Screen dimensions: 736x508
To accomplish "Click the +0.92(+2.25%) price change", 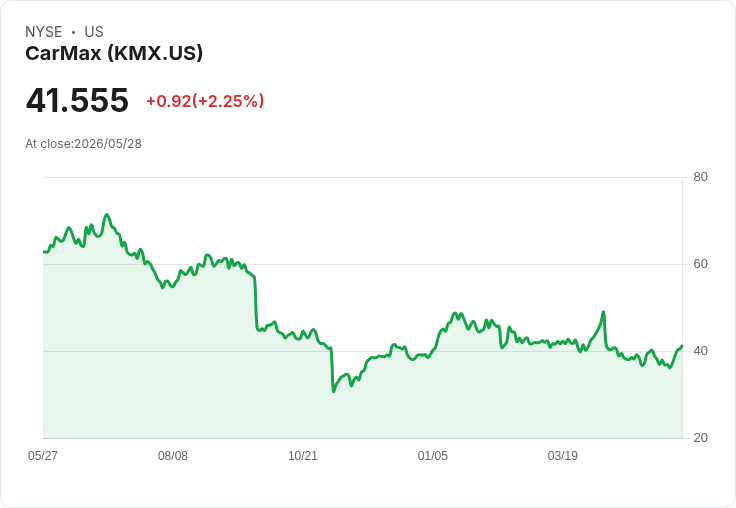I will [205, 101].
